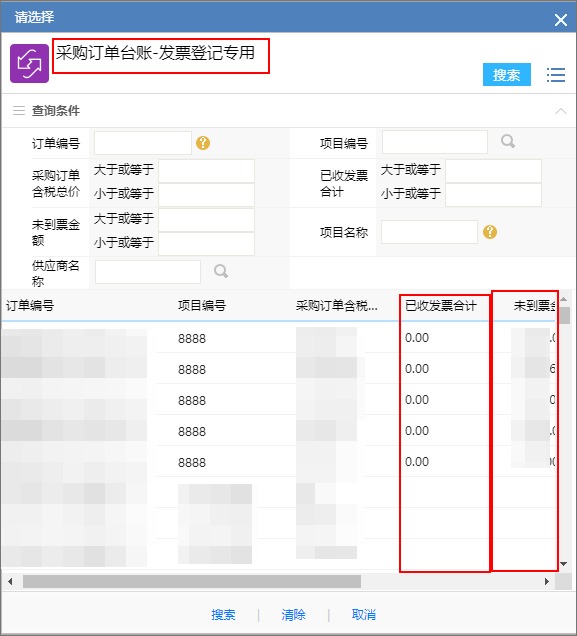This screenshot has height=636, width=577.
Task: Click the purple sync icon beside the title
Action: (x=30, y=64)
